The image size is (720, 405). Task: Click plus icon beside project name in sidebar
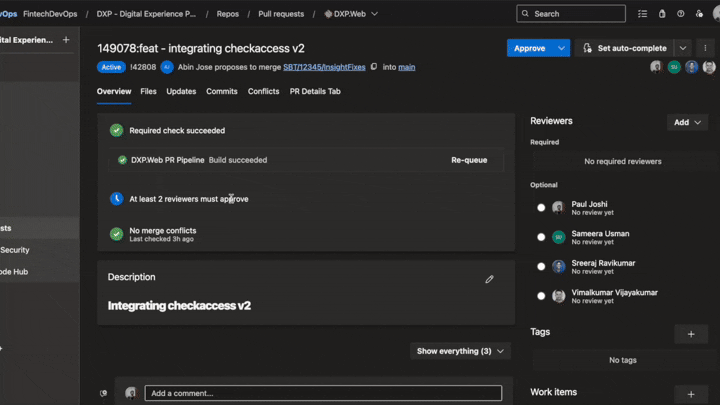[66, 40]
